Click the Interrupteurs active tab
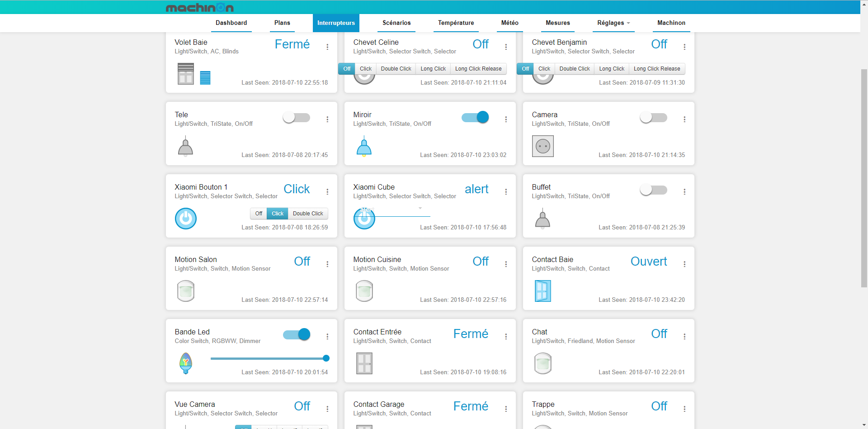This screenshot has width=868, height=429. [x=336, y=23]
